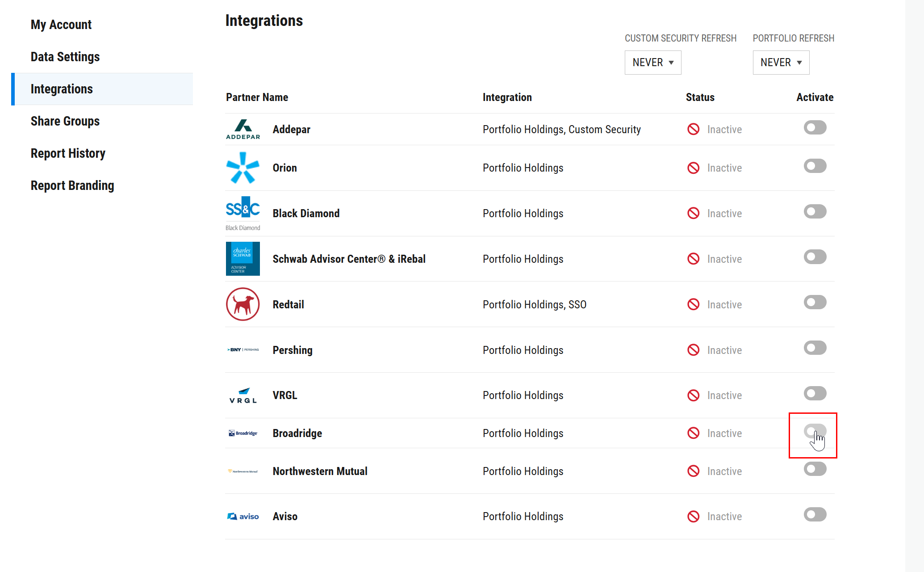Click the Charles Schwab Advisor Center logo

click(243, 259)
